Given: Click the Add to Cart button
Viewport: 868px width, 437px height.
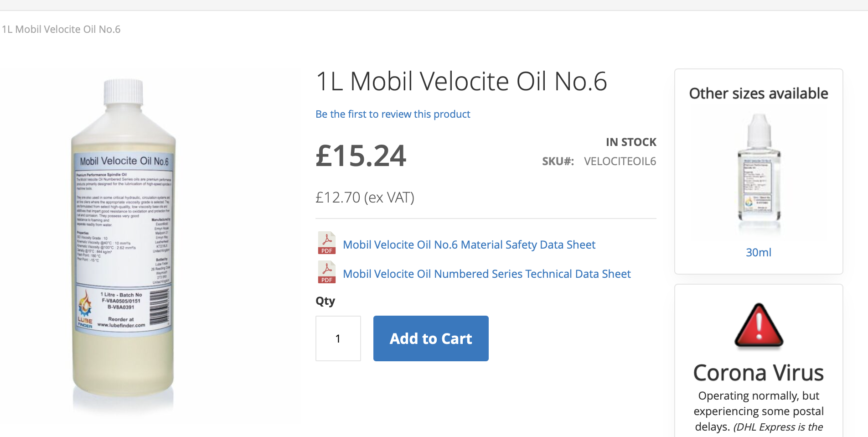Looking at the screenshot, I should 431,338.
